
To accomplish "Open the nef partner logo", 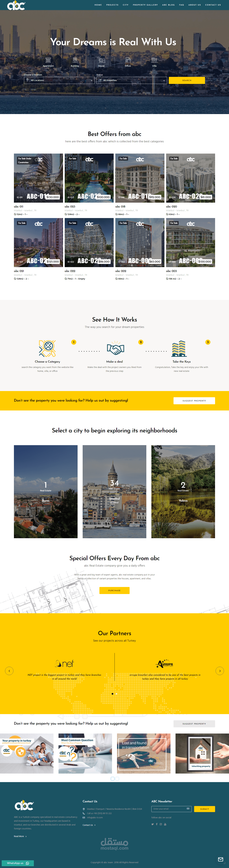I will [64, 664].
